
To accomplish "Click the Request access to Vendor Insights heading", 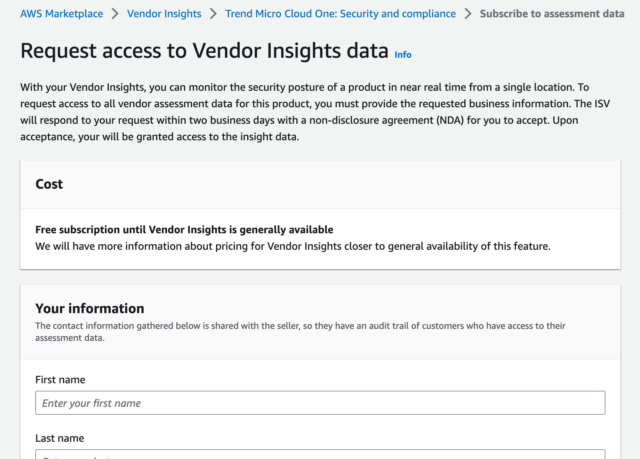I will 204,51.
